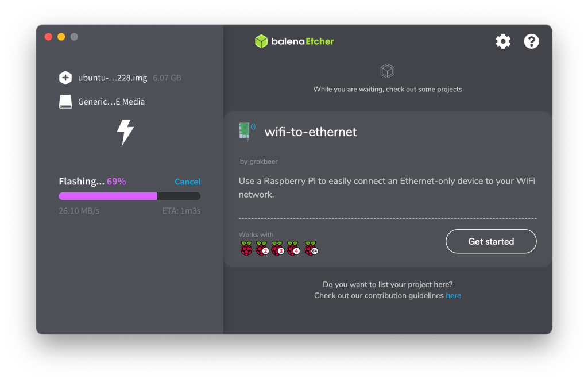This screenshot has height=382, width=588.
Task: Click the wifi-to-ethernet project title
Action: (x=311, y=132)
